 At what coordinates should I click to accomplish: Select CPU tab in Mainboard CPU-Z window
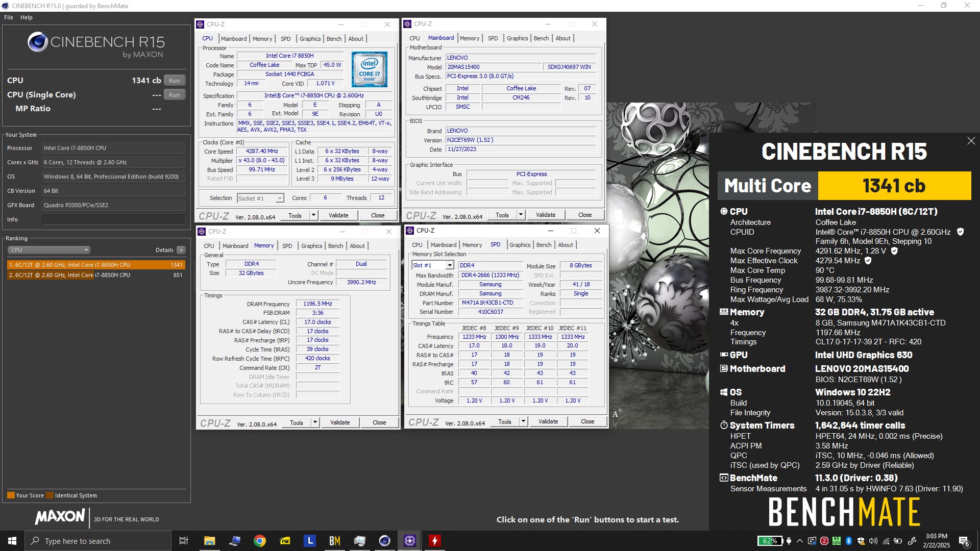pos(414,38)
